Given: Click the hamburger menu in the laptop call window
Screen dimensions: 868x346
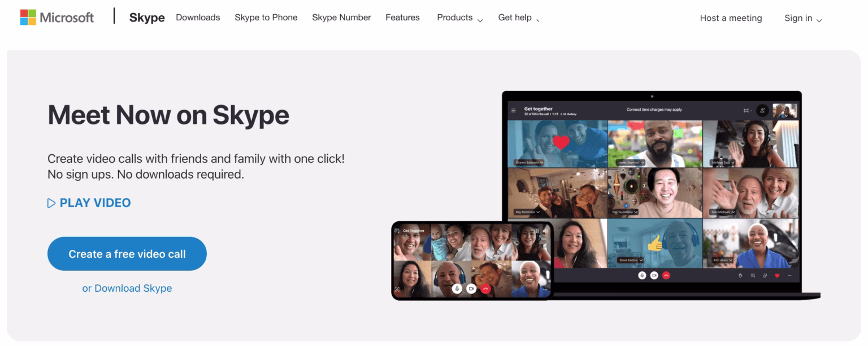Looking at the screenshot, I should (513, 110).
